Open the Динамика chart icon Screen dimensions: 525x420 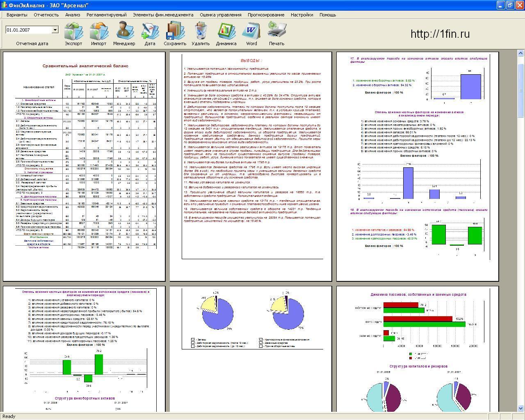click(x=226, y=31)
